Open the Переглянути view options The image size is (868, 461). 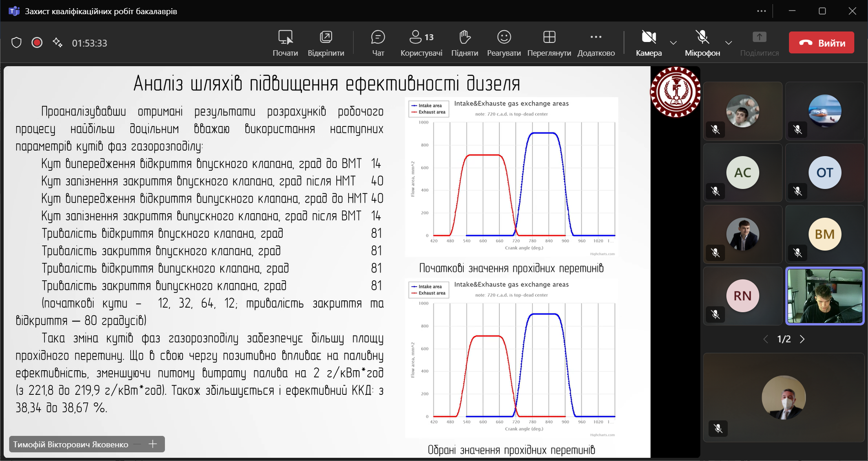[549, 43]
